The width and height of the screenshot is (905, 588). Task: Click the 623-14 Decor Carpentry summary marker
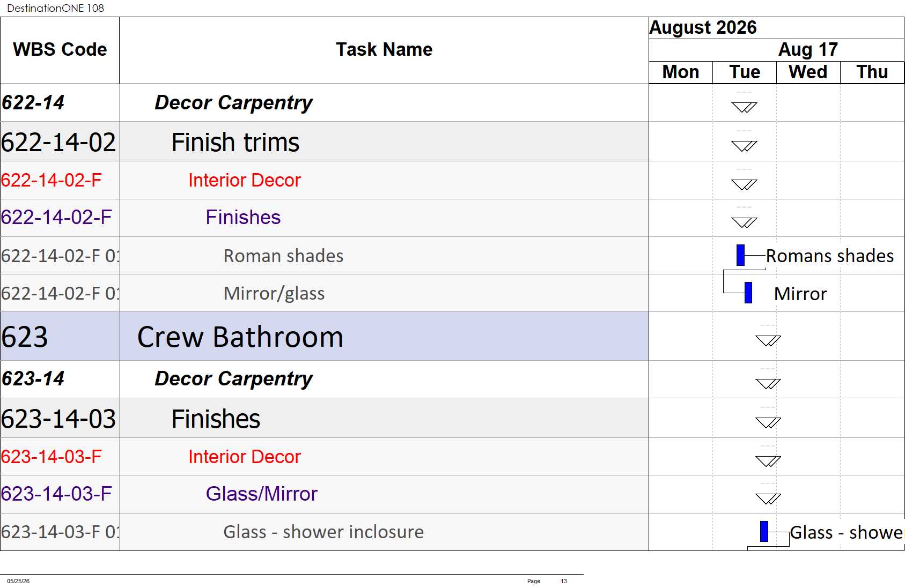pyautogui.click(x=768, y=384)
